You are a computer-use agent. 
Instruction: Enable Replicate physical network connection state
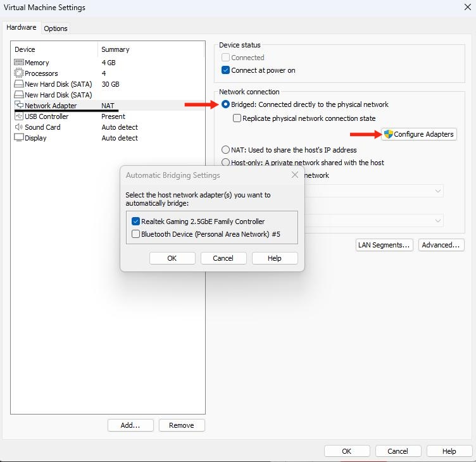point(237,118)
